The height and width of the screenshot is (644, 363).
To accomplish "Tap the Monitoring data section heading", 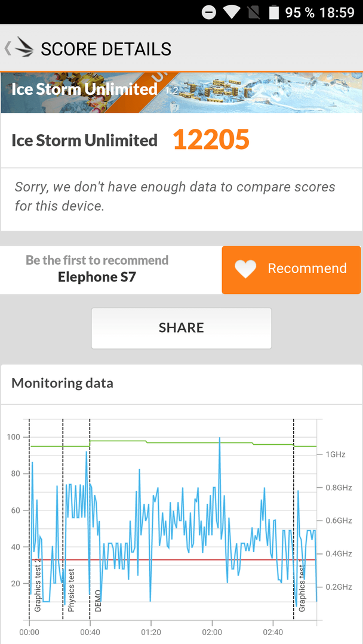I will pos(63,383).
